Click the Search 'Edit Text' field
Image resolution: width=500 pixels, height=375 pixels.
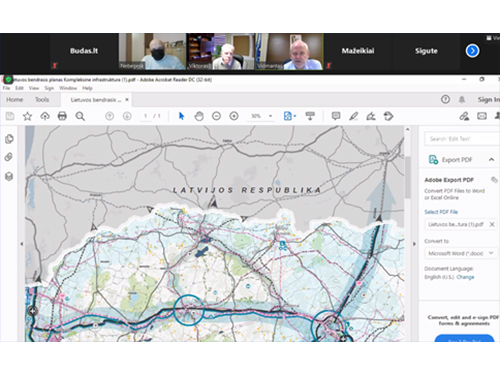(462, 139)
